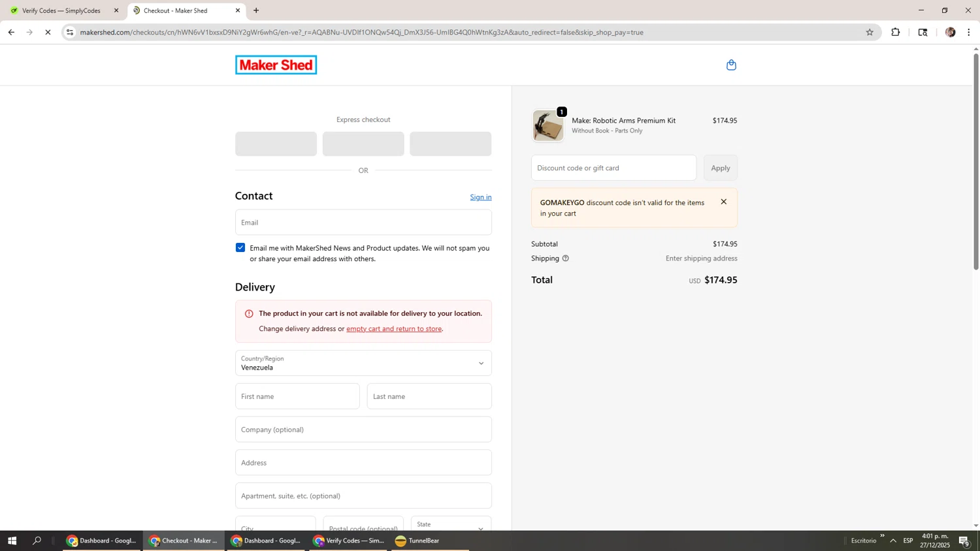Switch to the Checkout - Maker Shed tab
The width and height of the screenshot is (980, 551).
click(x=186, y=10)
